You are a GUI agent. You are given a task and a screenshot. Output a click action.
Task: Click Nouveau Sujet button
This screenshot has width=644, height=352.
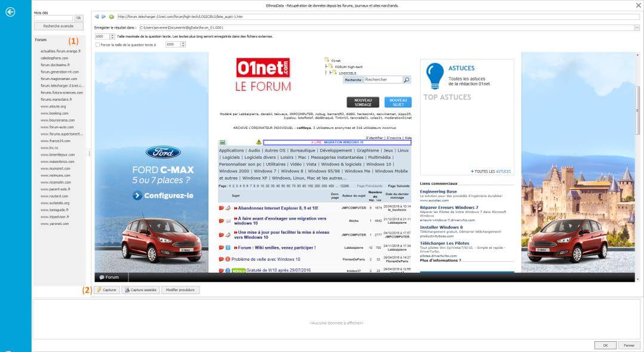398,102
